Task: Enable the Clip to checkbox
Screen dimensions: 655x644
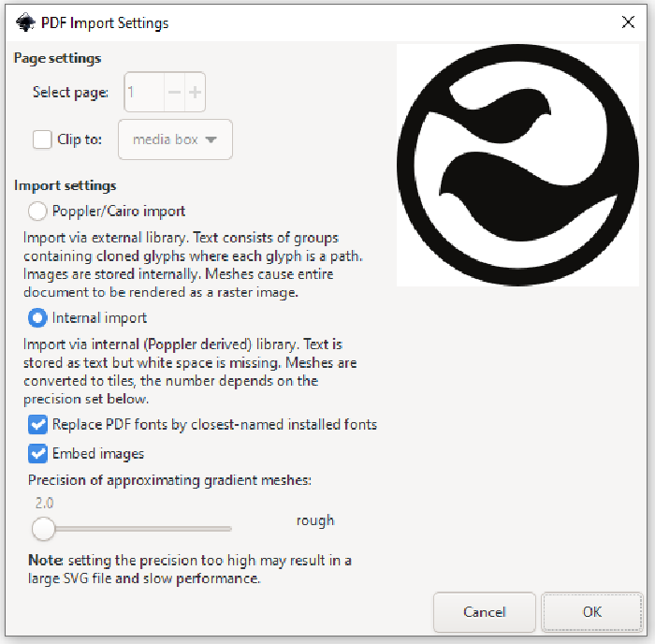Action: (42, 139)
